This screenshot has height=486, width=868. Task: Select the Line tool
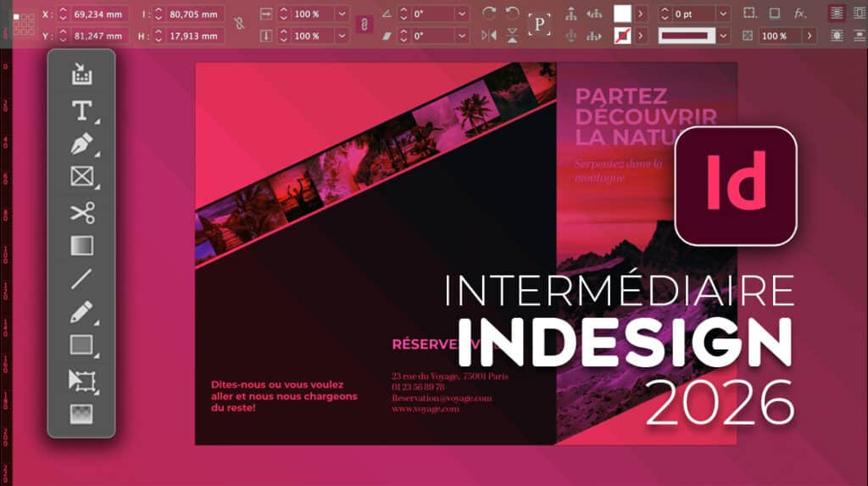pos(81,279)
